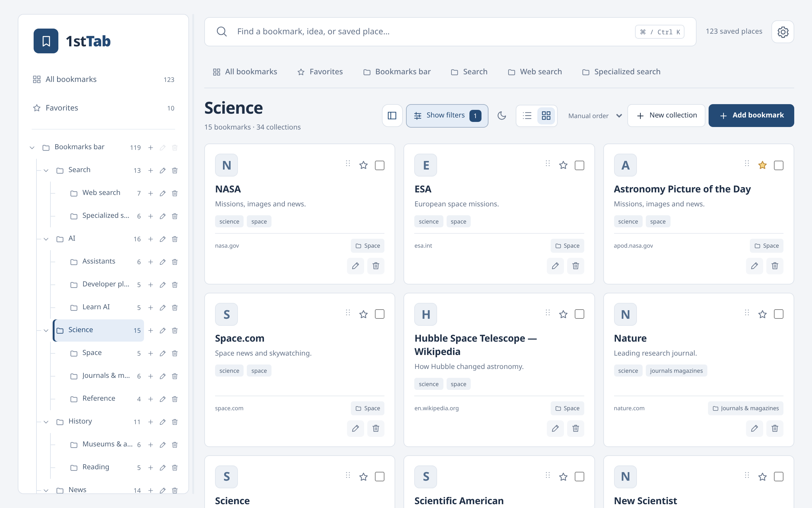The image size is (812, 508).
Task: Add item to Space folder
Action: 151,353
